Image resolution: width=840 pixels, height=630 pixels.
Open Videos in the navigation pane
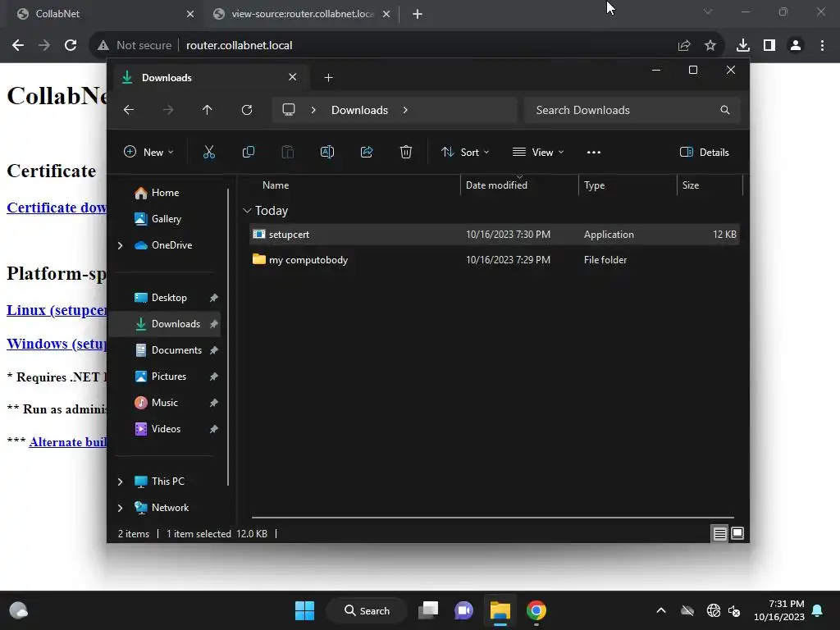tap(165, 429)
